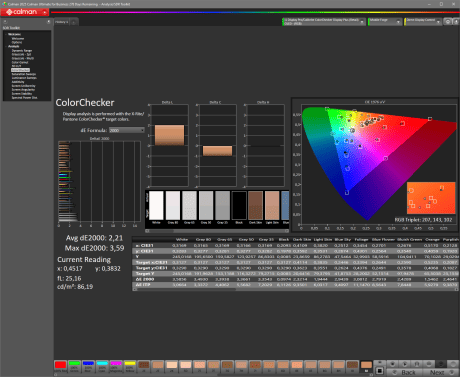
Task: Click the read single measurement icon
Action: (x=393, y=364)
